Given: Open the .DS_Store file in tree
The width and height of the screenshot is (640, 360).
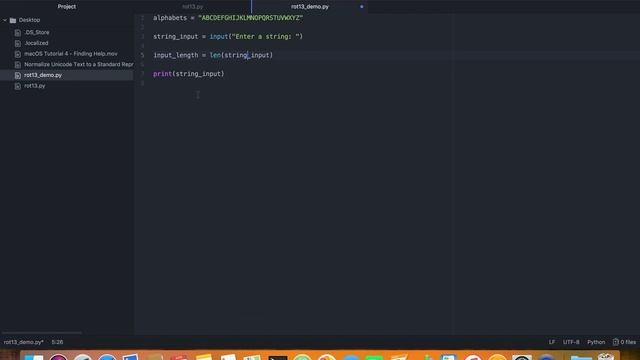Looking at the screenshot, I should click(x=37, y=32).
